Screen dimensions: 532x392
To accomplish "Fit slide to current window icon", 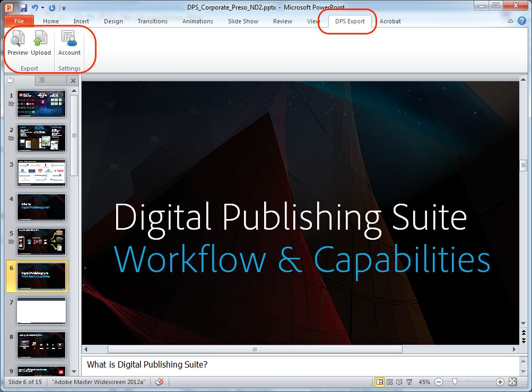I will click(513, 382).
